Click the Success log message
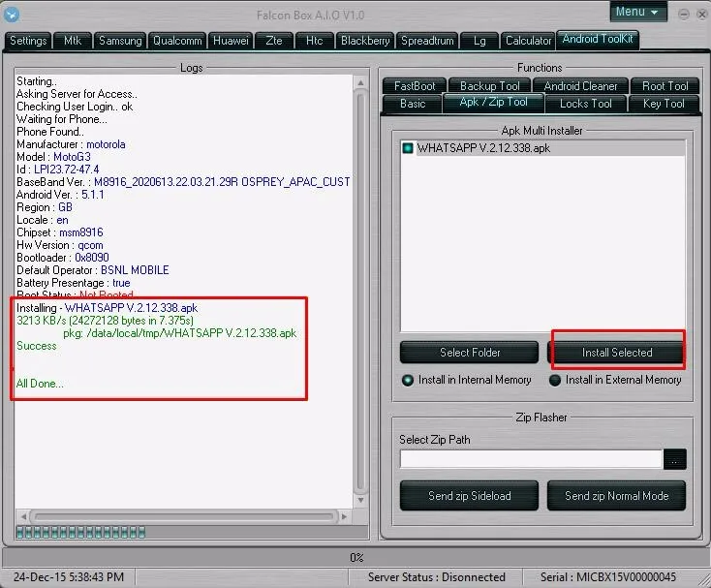Viewport: 711px width, 588px height. (x=37, y=346)
